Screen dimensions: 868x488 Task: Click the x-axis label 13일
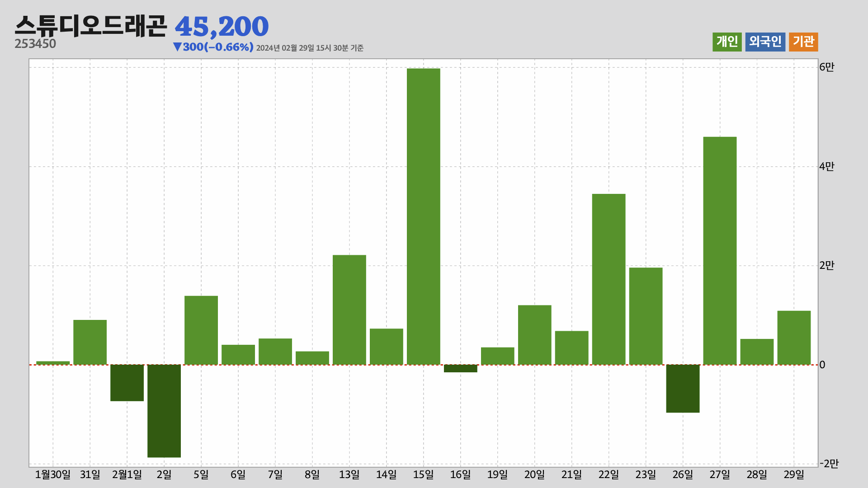[x=349, y=475]
